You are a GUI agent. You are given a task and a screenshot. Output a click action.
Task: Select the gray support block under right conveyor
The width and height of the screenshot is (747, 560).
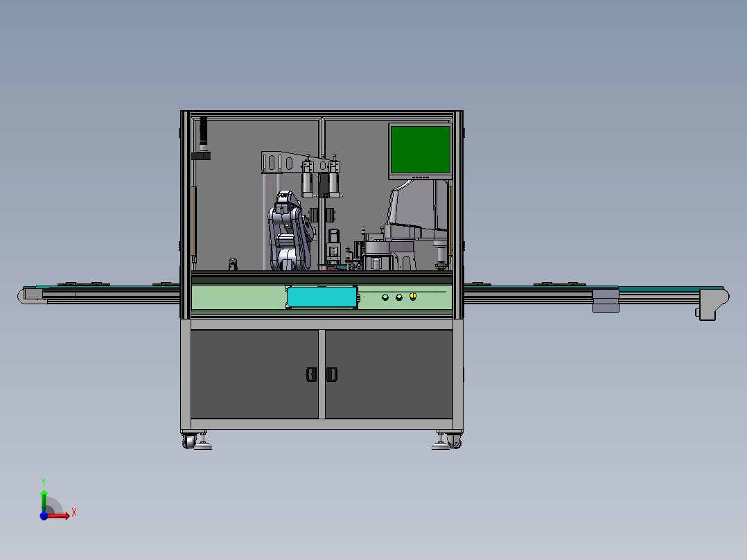pos(606,301)
